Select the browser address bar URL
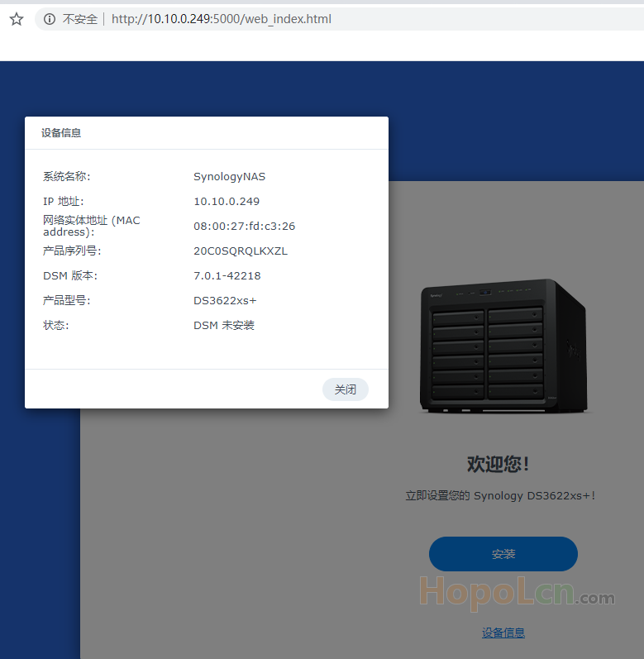Viewport: 644px width, 659px height. tap(222, 19)
